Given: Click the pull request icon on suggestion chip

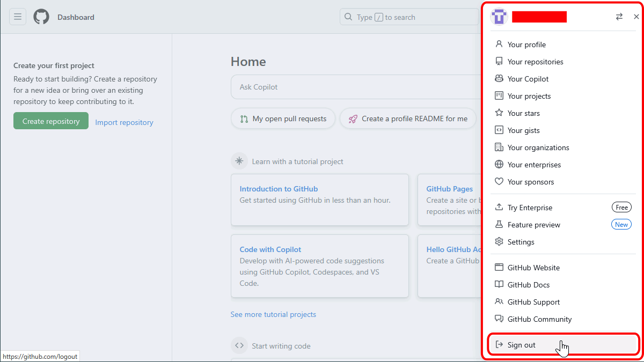Looking at the screenshot, I should tap(244, 119).
